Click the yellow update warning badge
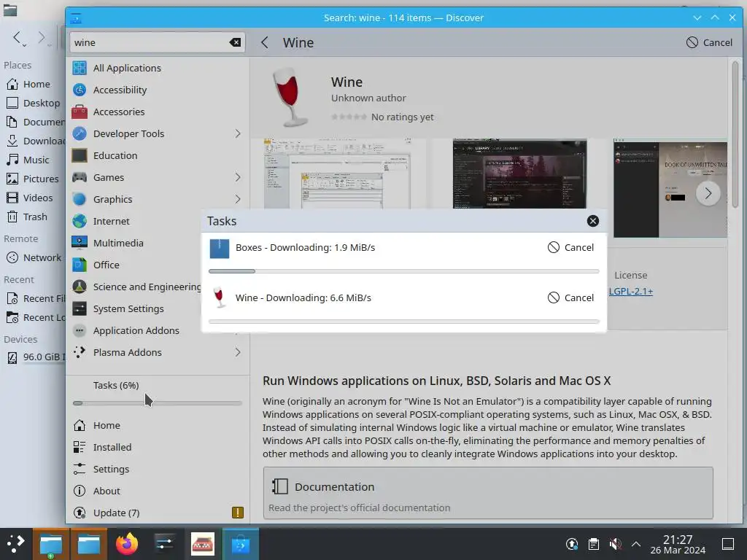The image size is (747, 560). (x=238, y=513)
